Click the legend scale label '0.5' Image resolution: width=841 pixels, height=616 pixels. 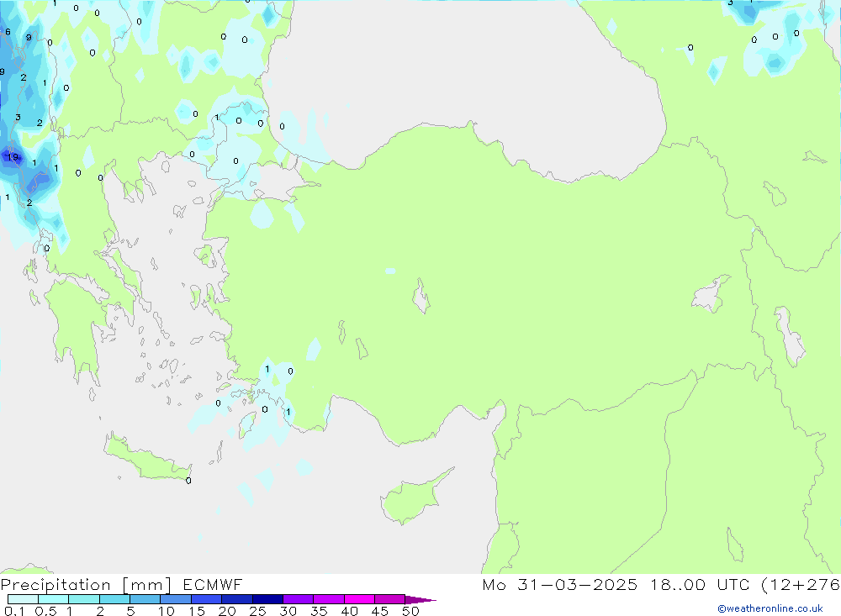click(45, 611)
